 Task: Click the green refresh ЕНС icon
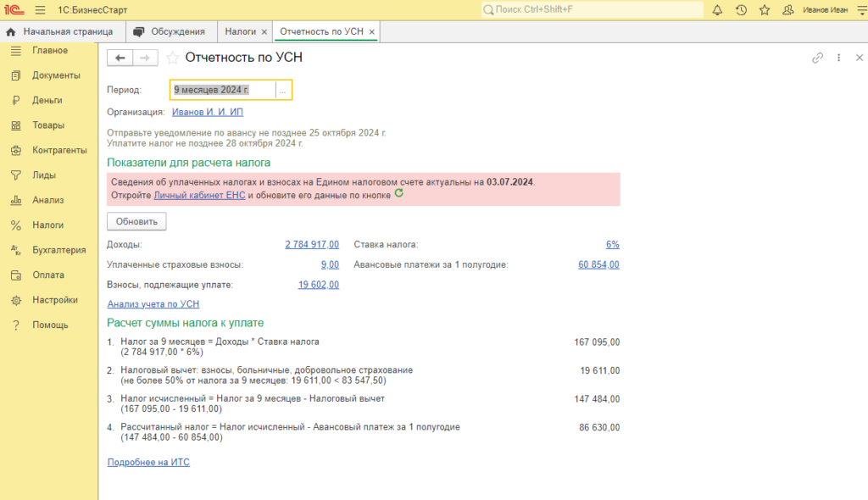coord(398,194)
